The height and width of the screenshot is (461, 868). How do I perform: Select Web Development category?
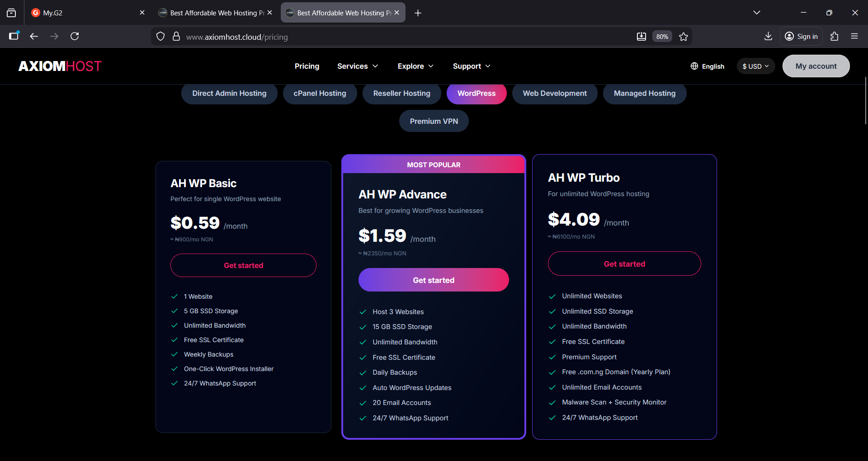click(x=555, y=94)
